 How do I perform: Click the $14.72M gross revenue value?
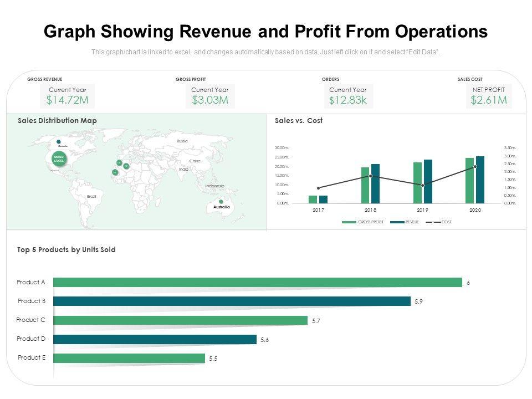[x=68, y=100]
